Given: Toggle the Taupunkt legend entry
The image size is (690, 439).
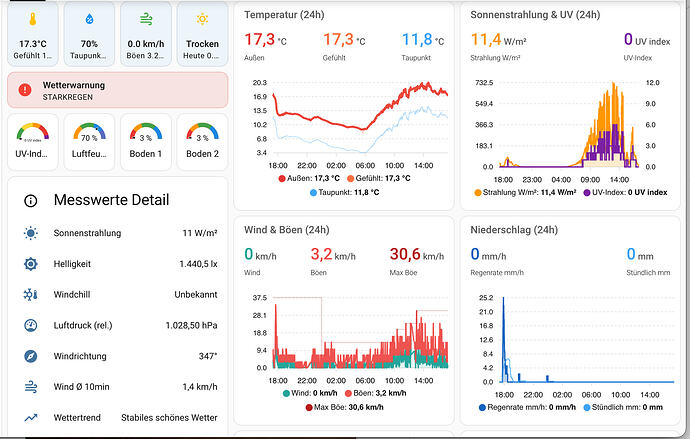Looking at the screenshot, I should [345, 192].
